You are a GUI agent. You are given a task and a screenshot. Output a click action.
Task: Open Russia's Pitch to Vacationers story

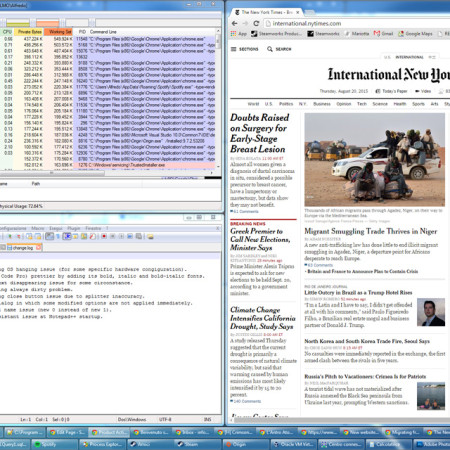point(365,376)
